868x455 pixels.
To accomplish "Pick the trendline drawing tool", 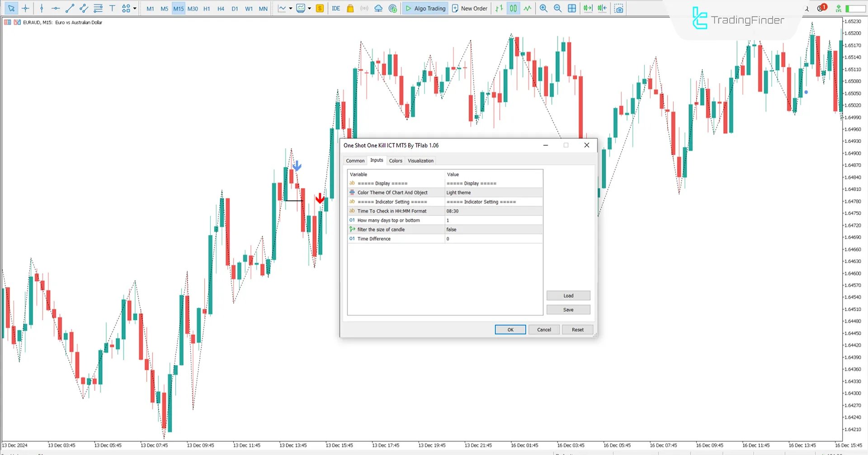I will click(70, 9).
